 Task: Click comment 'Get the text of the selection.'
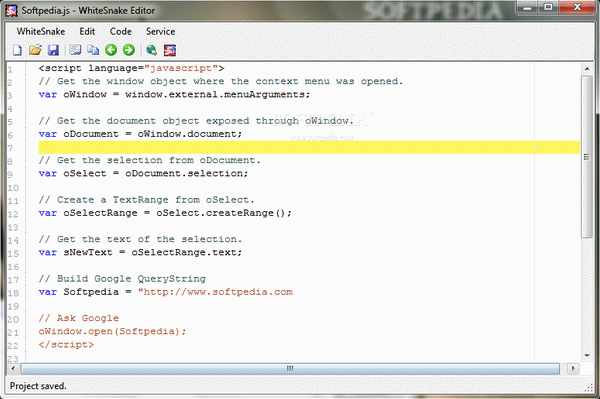click(140, 239)
